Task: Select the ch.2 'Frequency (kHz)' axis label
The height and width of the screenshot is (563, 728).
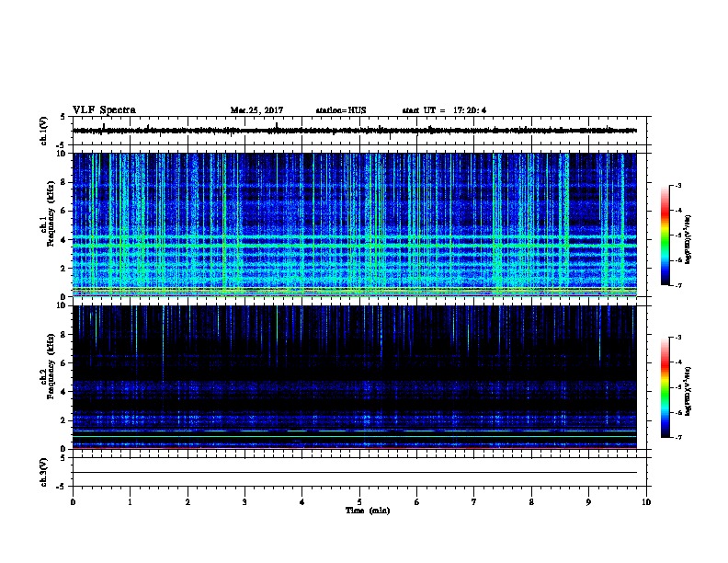Action: (x=51, y=366)
